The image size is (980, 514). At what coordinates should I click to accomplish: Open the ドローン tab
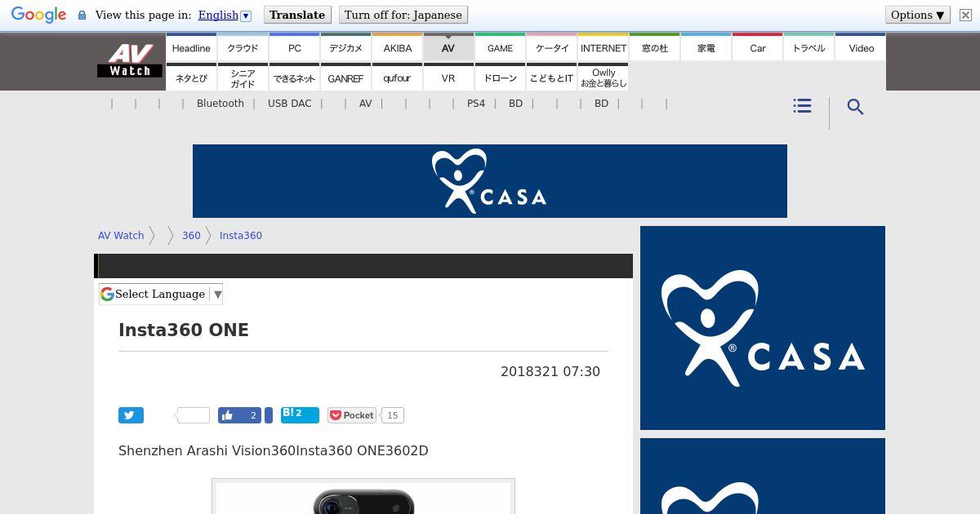500,78
